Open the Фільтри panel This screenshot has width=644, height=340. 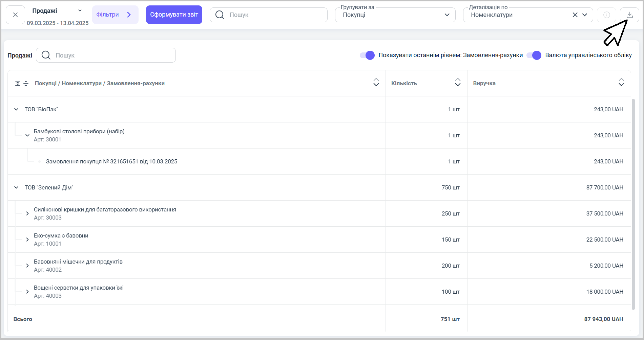click(115, 15)
